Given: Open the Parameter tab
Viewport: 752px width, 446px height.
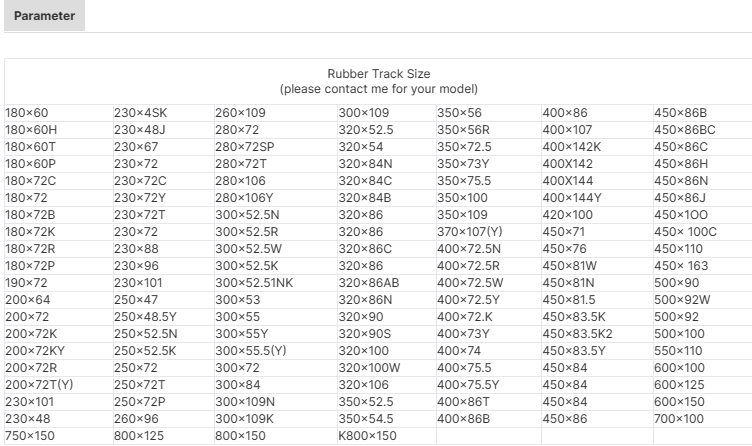Looking at the screenshot, I should (x=44, y=16).
